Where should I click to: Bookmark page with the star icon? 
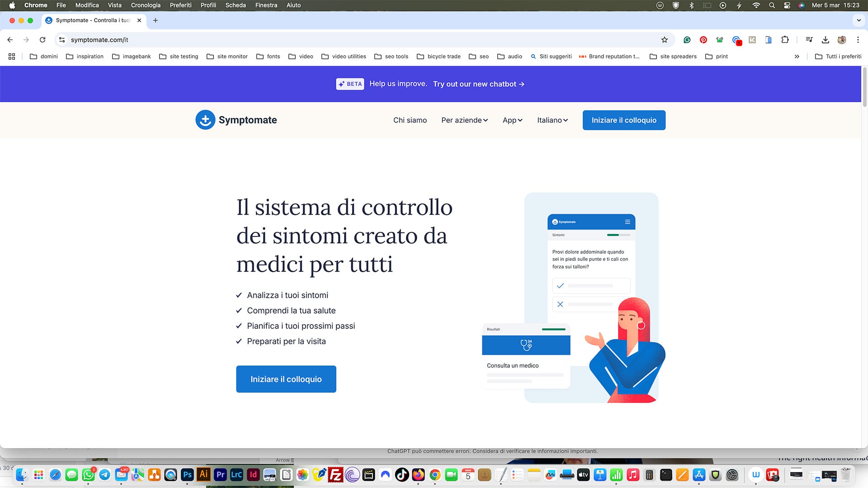pos(664,40)
